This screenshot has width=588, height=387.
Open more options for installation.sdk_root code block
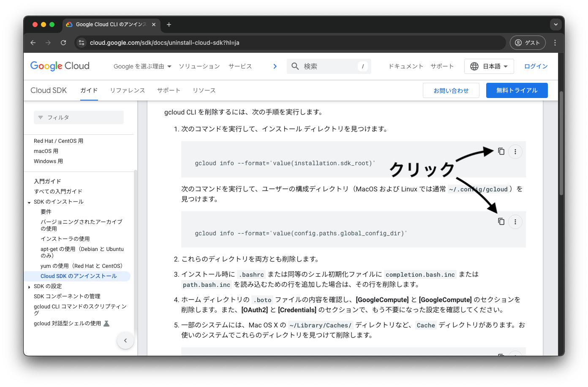pos(515,152)
